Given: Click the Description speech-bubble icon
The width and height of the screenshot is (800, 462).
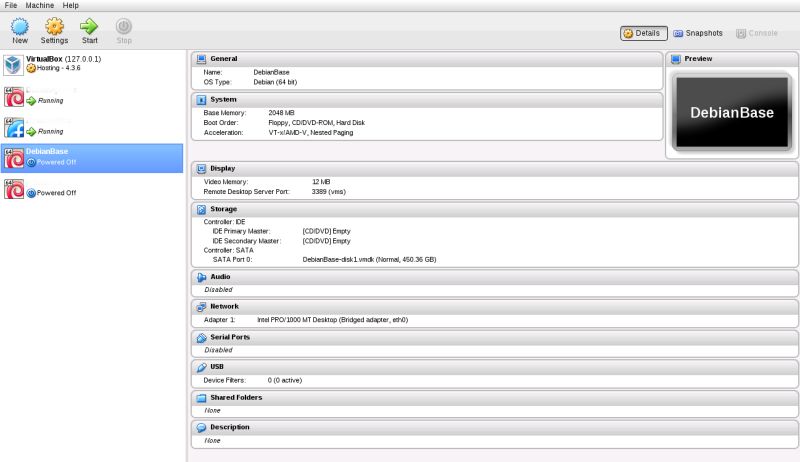Looking at the screenshot, I should [202, 427].
